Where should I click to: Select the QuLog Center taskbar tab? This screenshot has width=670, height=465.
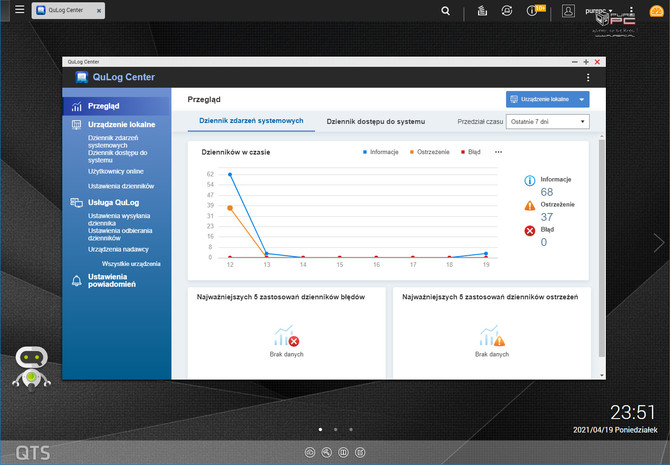68,10
